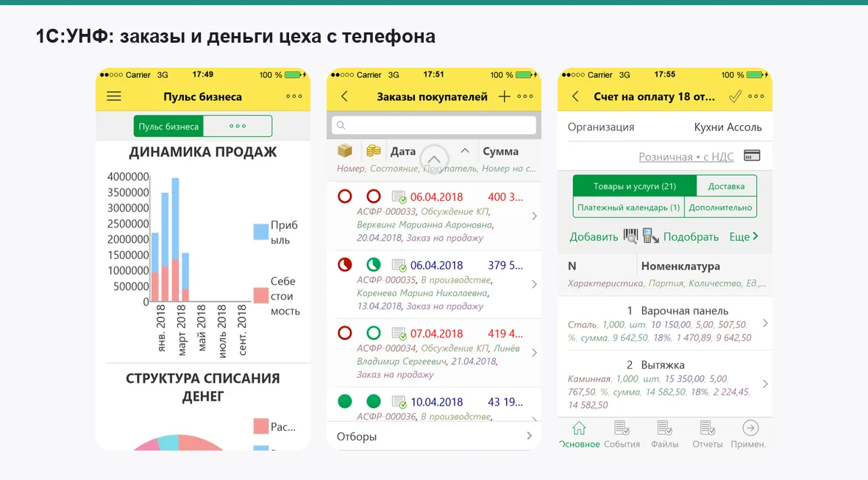Click shipment status circle of order 06.04.2018 АСФР-000033
Image resolution: width=868 pixels, height=480 pixels.
pyautogui.click(x=345, y=197)
